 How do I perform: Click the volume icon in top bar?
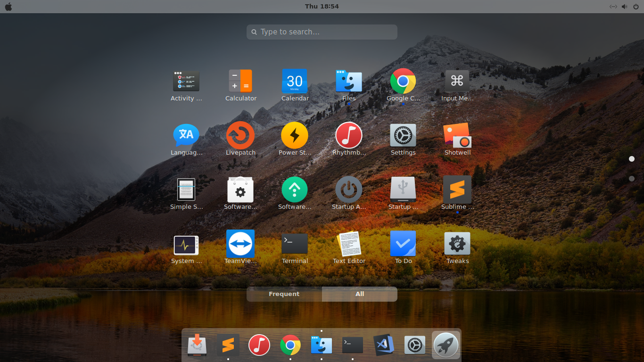click(624, 7)
